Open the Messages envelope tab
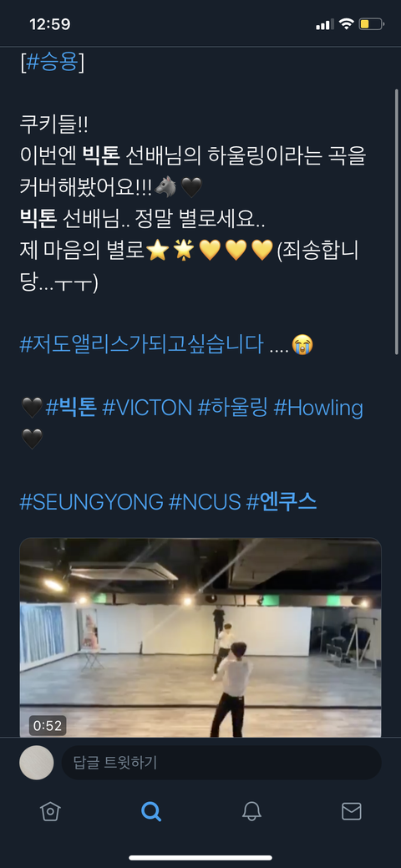This screenshot has height=868, width=401. 352,811
